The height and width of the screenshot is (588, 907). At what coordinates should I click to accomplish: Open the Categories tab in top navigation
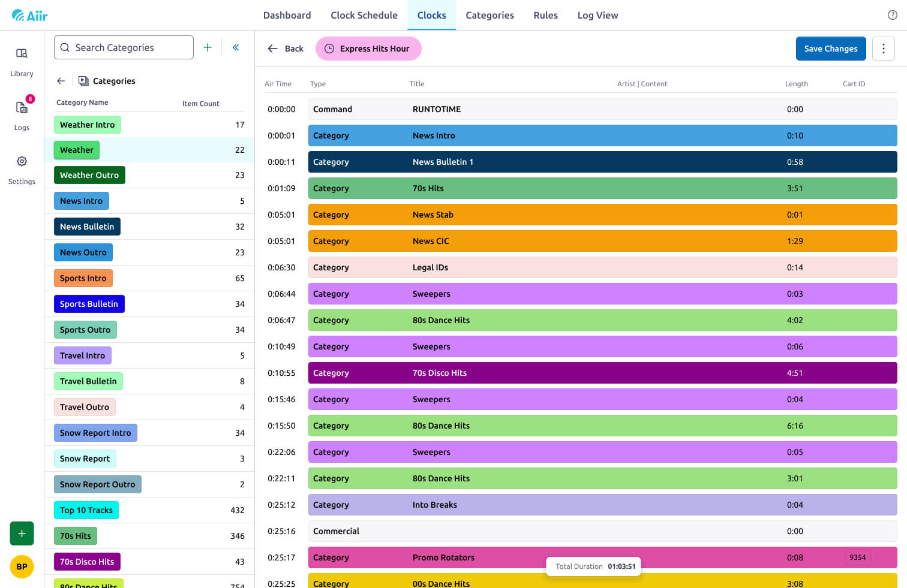coord(489,15)
